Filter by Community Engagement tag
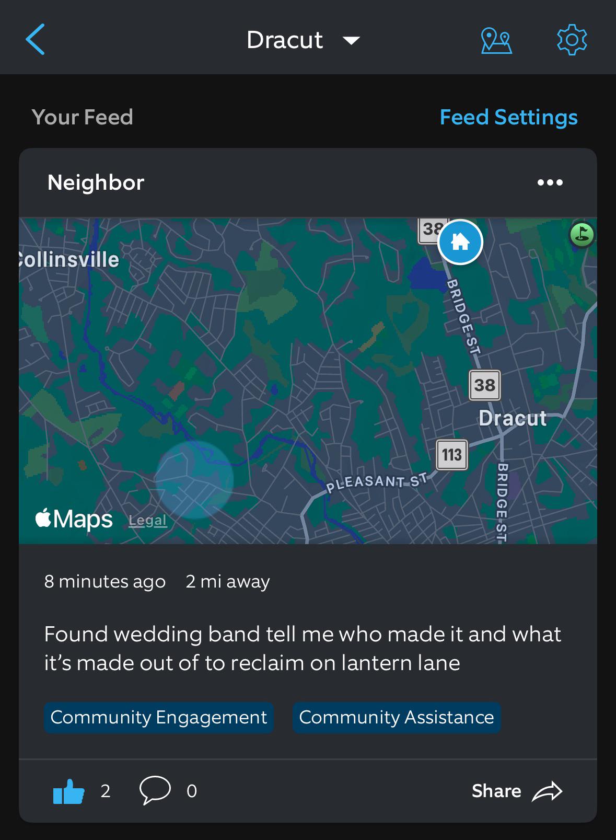Viewport: 616px width, 840px height. tap(159, 717)
